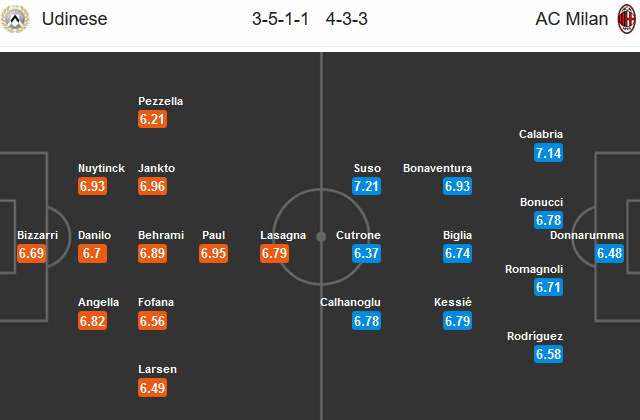Click the AC Milan club crest icon
640x420 pixels.
tap(623, 18)
